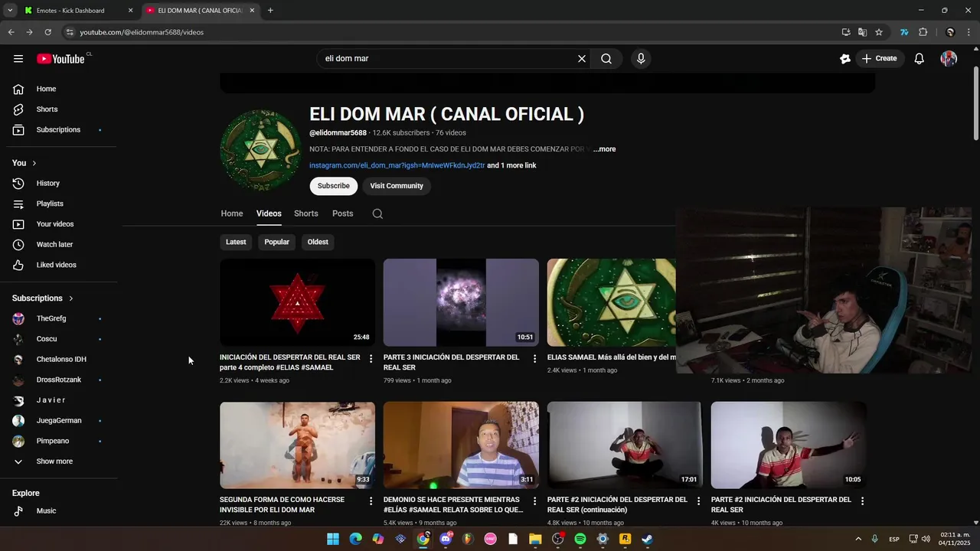
Task: Open the 7TV extension icon
Action: coord(904,32)
